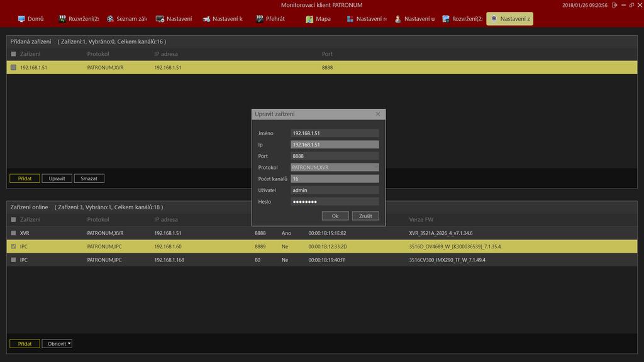
Task: Uncheck the IPC 192.168.1.60 checkbox
Action: [x=14, y=246]
